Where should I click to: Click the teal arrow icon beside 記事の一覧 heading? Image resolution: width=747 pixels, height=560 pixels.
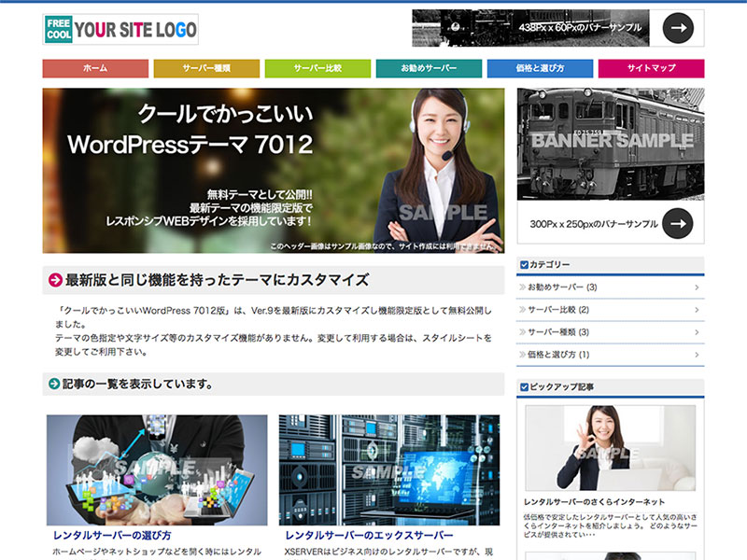[x=54, y=384]
